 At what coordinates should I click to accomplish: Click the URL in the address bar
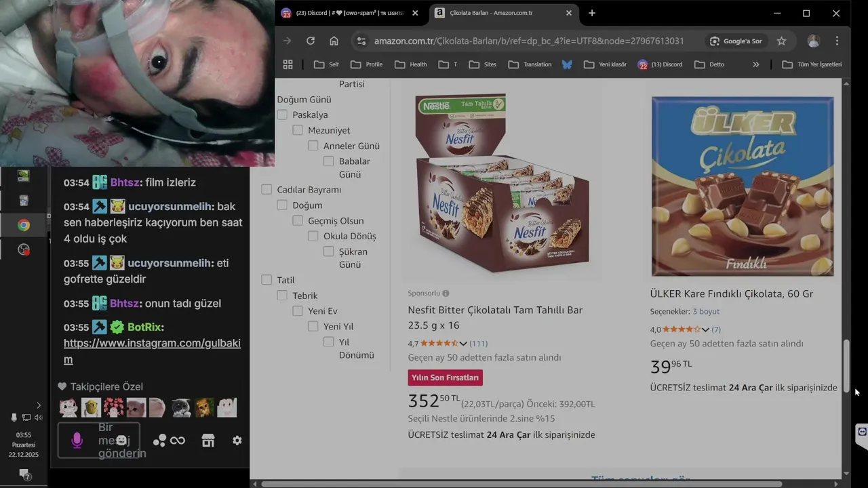coord(529,41)
